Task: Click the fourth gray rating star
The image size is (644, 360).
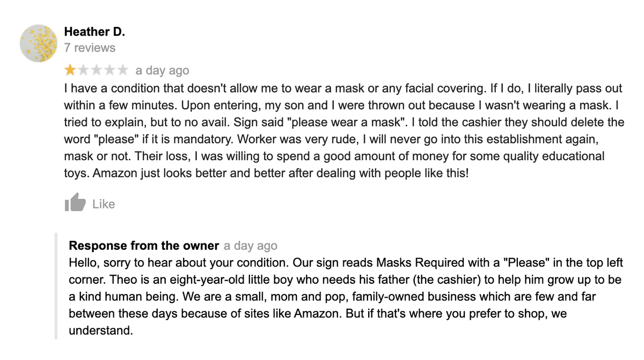Action: [x=109, y=70]
